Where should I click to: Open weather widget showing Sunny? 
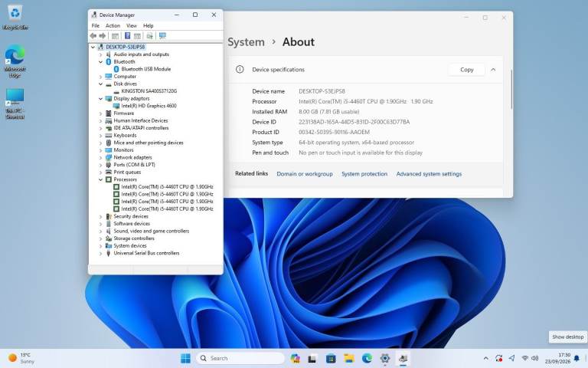21,358
